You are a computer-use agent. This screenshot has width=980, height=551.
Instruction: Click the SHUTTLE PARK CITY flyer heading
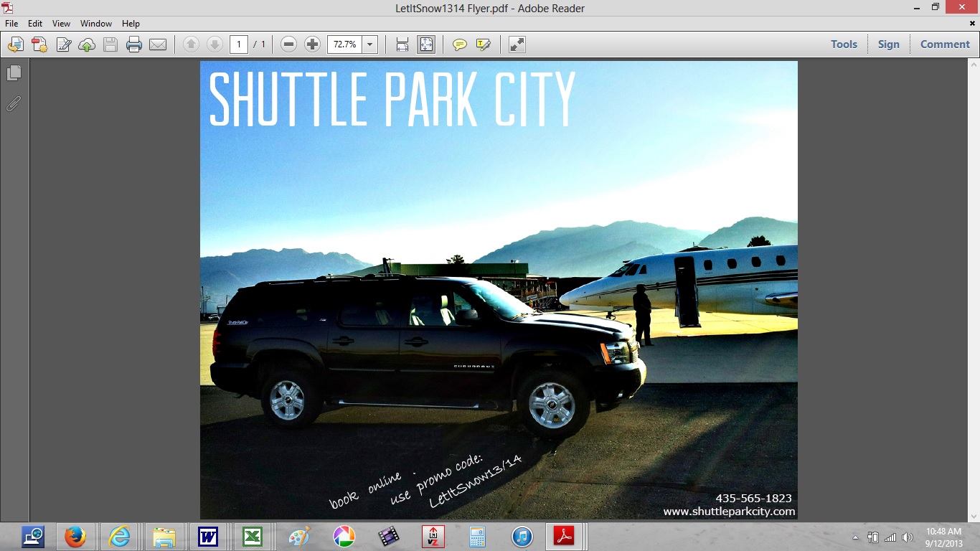pyautogui.click(x=392, y=99)
